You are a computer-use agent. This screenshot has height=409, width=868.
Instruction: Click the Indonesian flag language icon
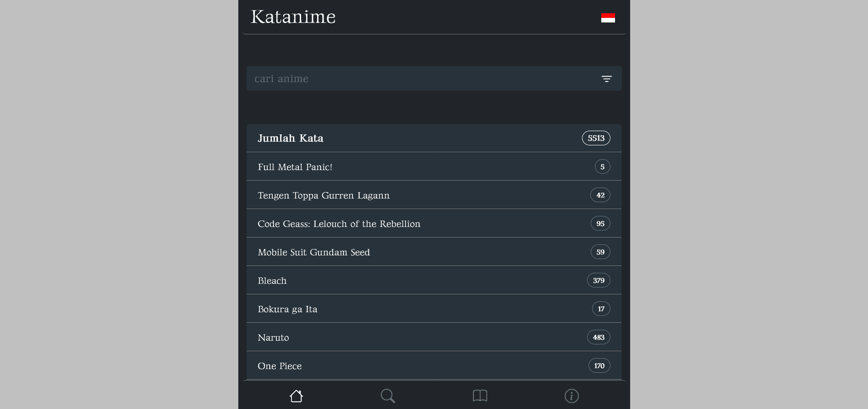coord(608,18)
